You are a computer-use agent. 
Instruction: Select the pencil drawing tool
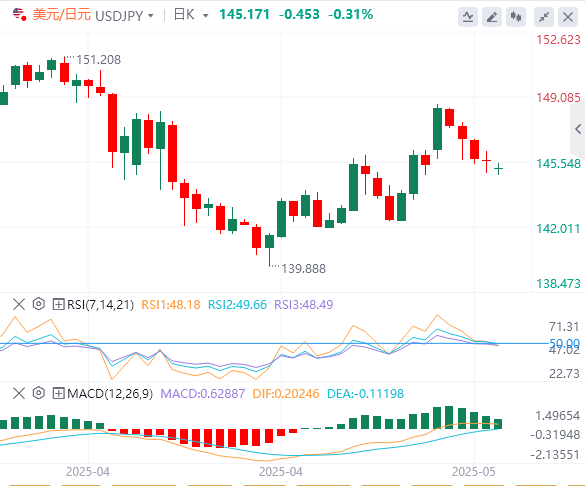(x=492, y=17)
